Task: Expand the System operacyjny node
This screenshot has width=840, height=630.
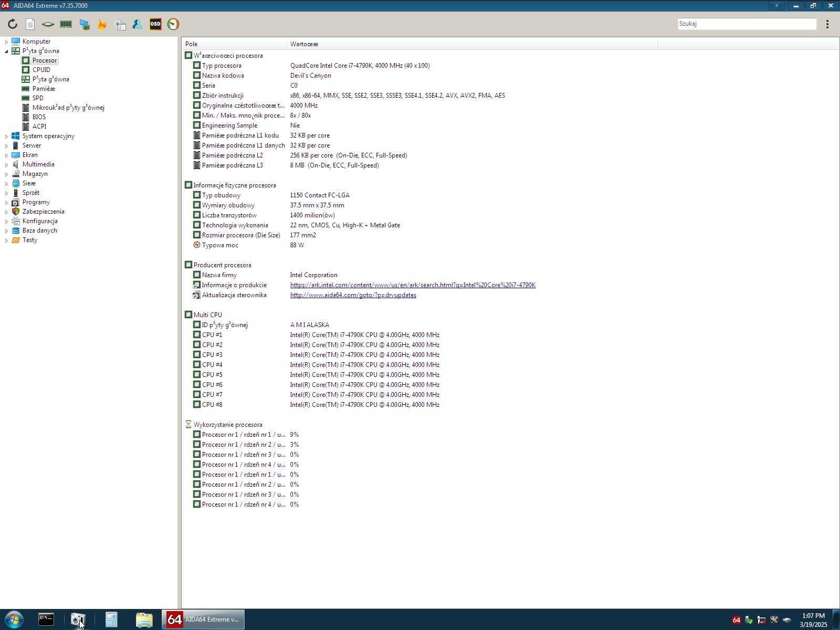Action: tap(6, 136)
